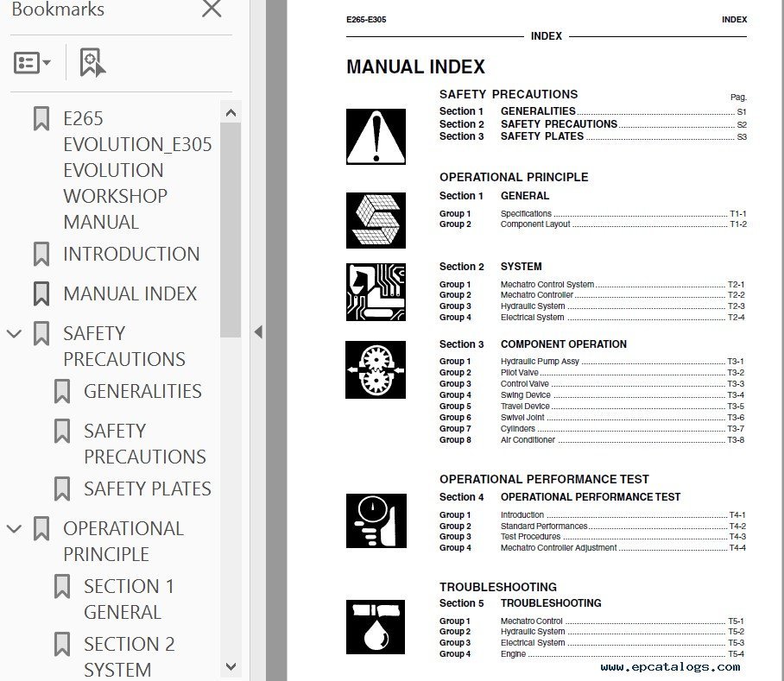
Task: Click the bookmarks panel scrollbar thumb
Action: [x=231, y=230]
